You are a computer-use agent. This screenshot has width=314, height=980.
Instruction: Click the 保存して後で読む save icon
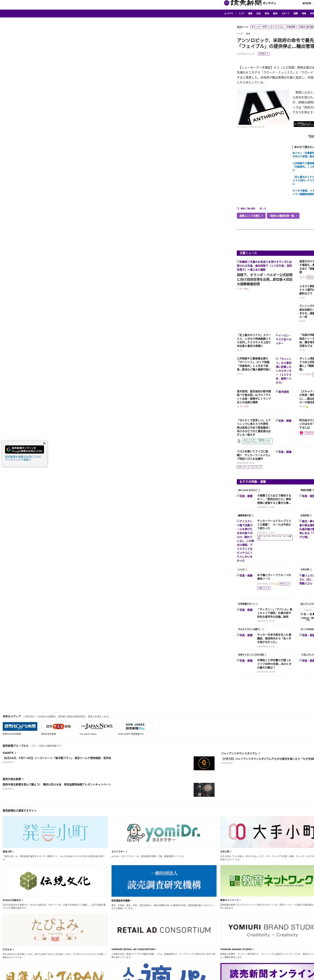point(238,208)
